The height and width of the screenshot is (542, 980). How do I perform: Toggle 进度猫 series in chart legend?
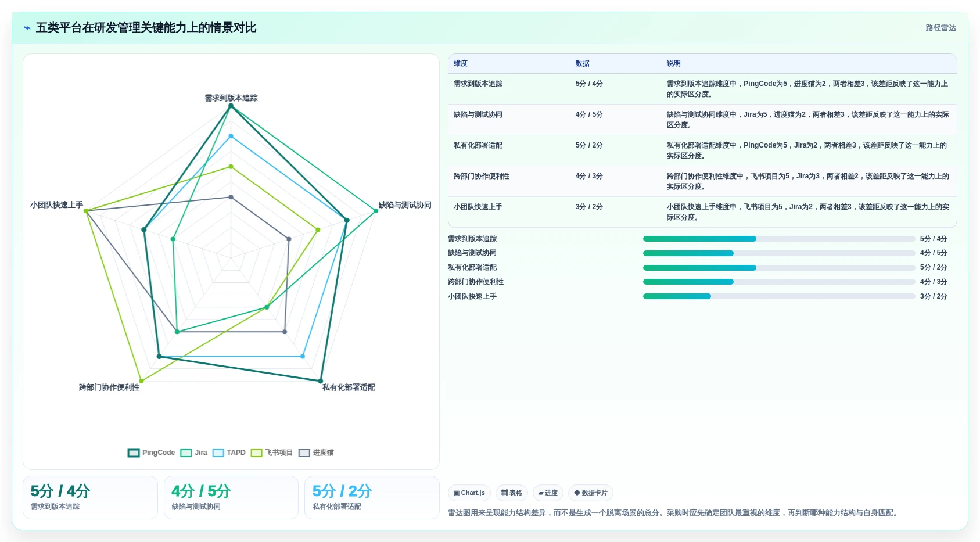point(317,453)
